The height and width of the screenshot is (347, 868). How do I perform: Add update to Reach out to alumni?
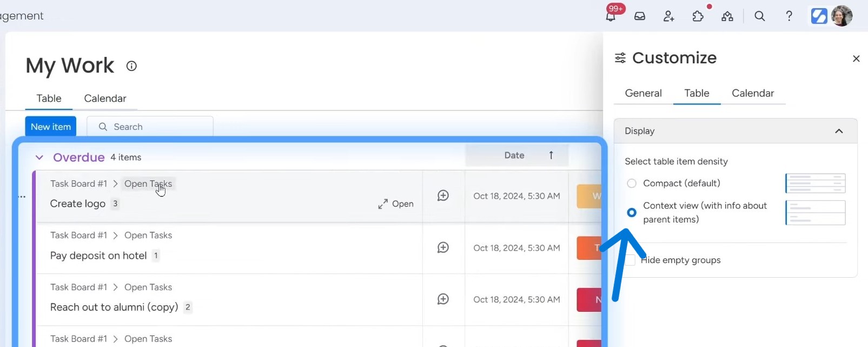[443, 299]
